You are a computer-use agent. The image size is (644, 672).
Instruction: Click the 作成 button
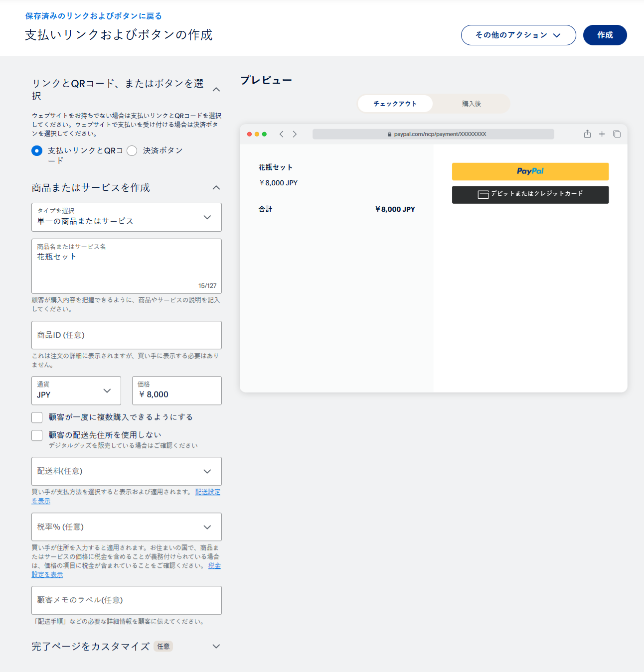click(605, 35)
